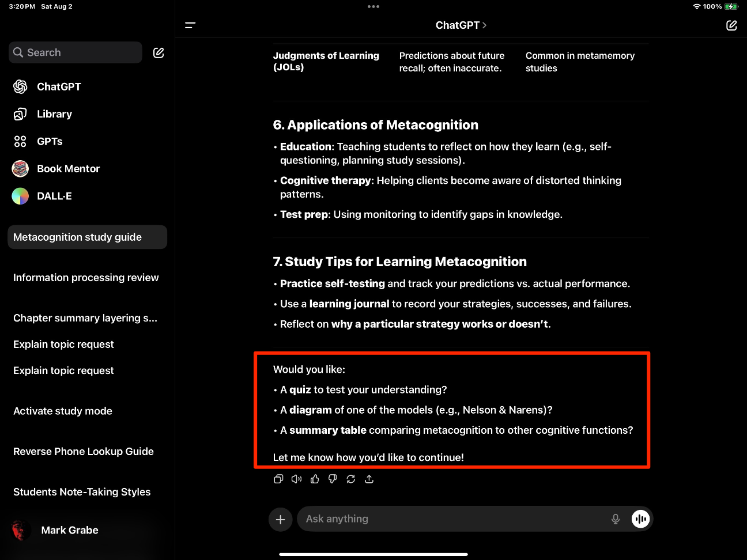Start a new chat from the top-right compose icon
The width and height of the screenshot is (747, 560).
731,25
